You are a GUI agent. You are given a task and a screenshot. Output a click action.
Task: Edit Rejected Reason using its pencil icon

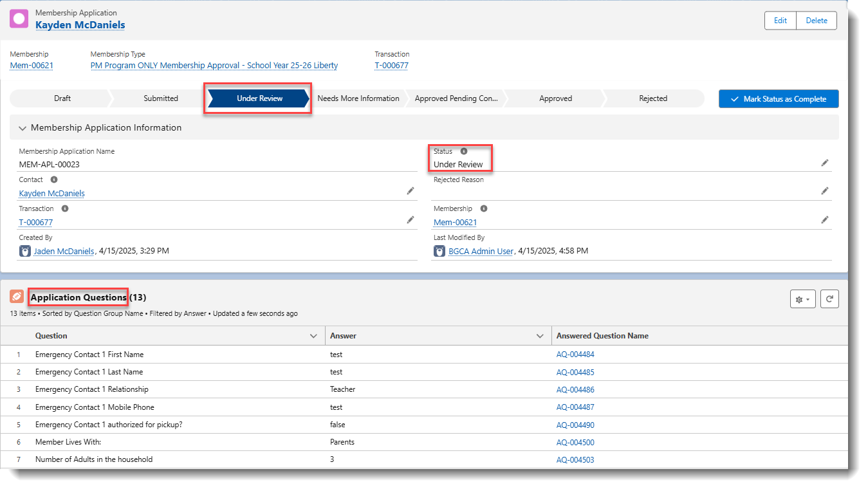[824, 190]
